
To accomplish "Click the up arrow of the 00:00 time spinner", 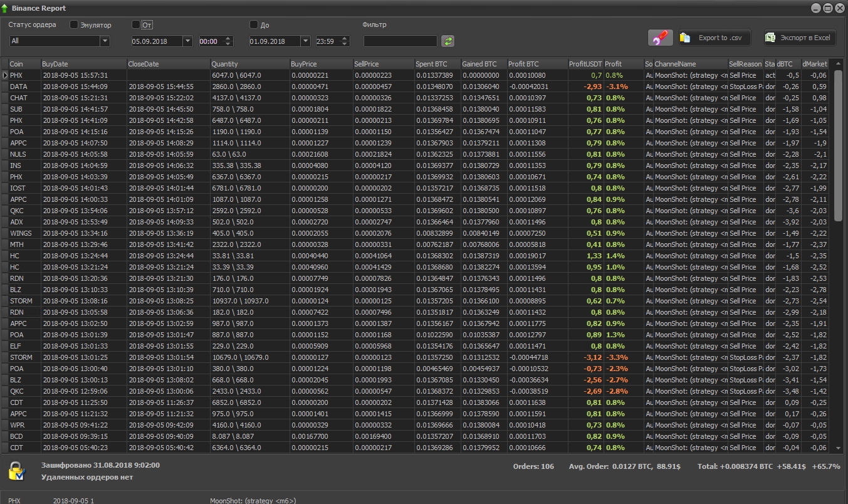I will [228, 38].
